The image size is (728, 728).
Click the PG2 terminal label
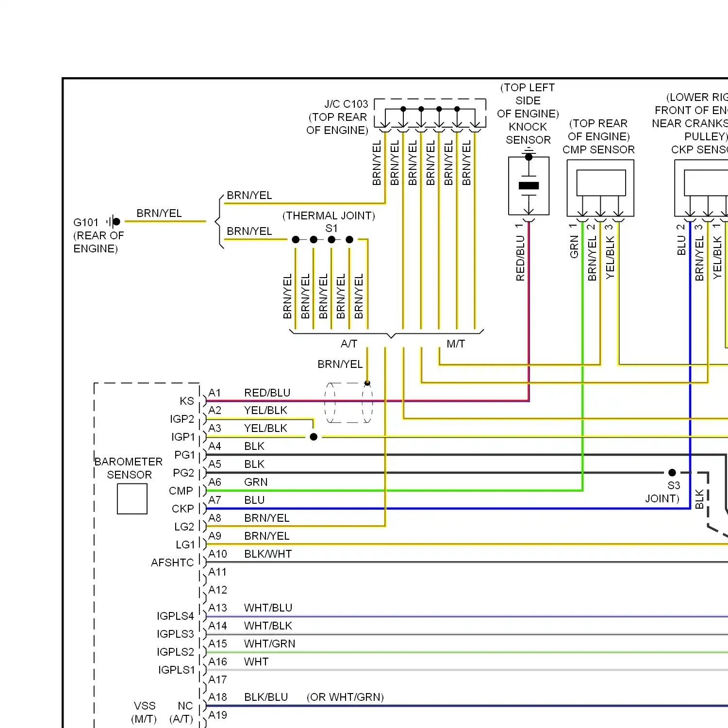183,473
